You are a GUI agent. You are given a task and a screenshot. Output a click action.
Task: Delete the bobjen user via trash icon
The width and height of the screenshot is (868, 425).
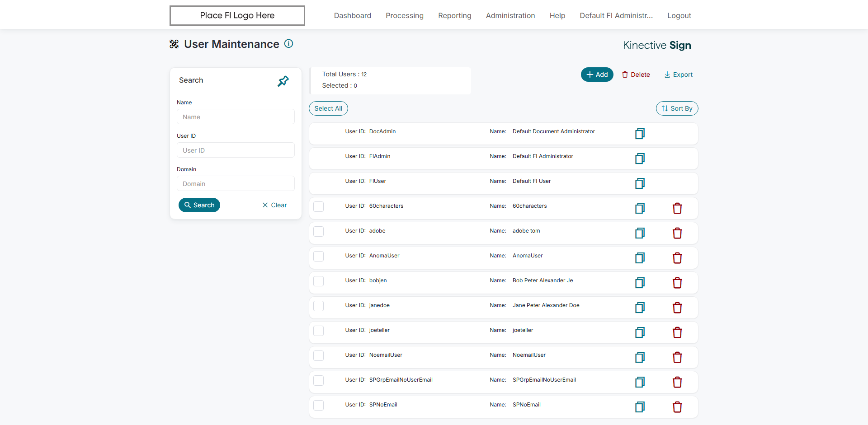point(677,283)
